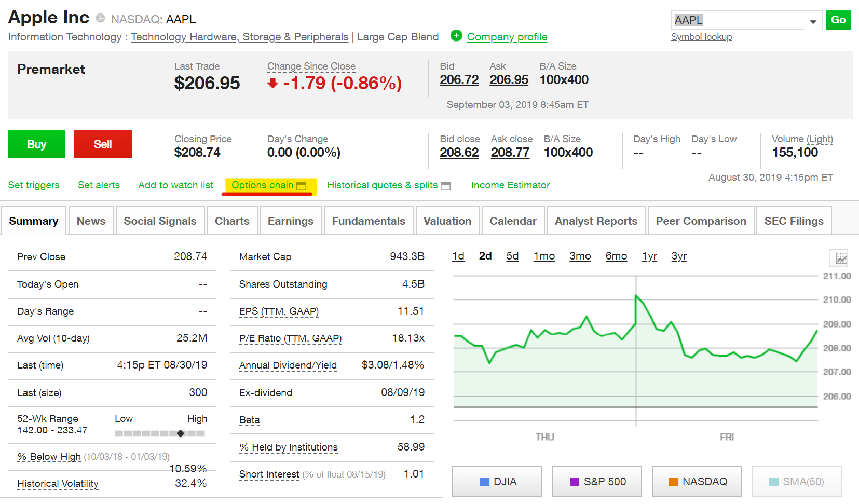Click the EPS (TTM, GAAP) label
The image size is (859, 504).
279,311
